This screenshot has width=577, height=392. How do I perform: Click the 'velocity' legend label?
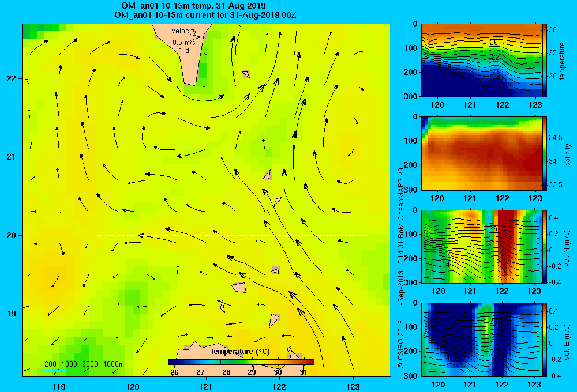[184, 31]
